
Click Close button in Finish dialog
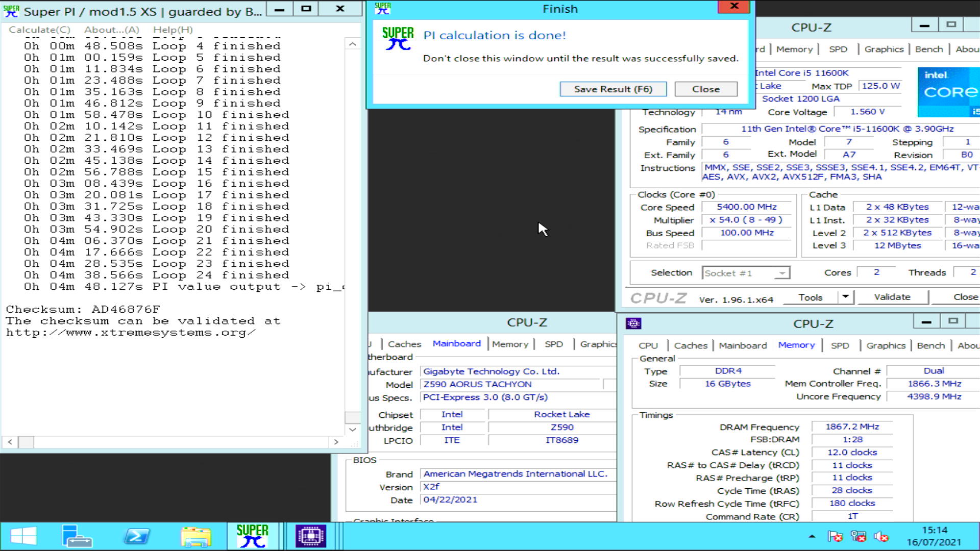tap(706, 89)
